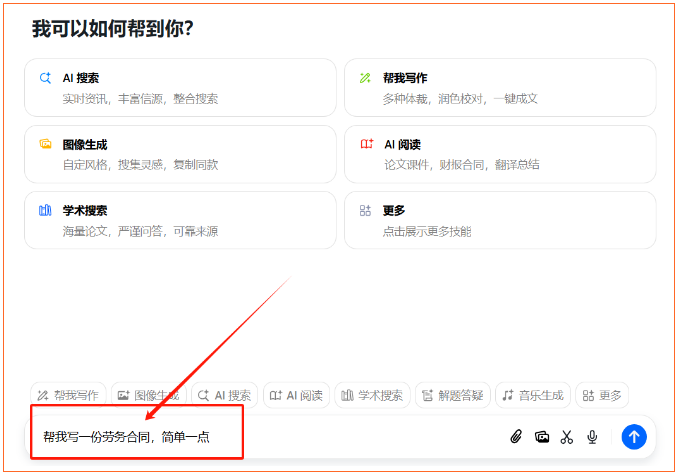677x476 pixels.
Task: Click the 学术搜索 card books icon
Action: coord(45,210)
